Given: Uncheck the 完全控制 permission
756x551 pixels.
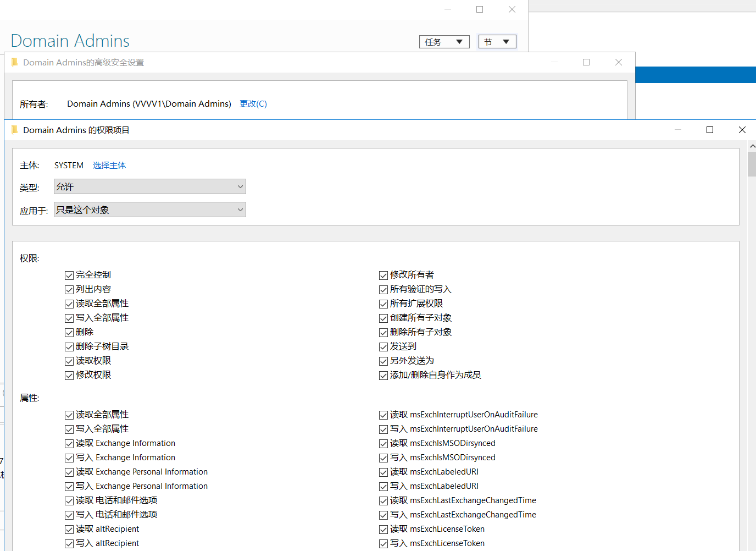Looking at the screenshot, I should click(x=69, y=275).
